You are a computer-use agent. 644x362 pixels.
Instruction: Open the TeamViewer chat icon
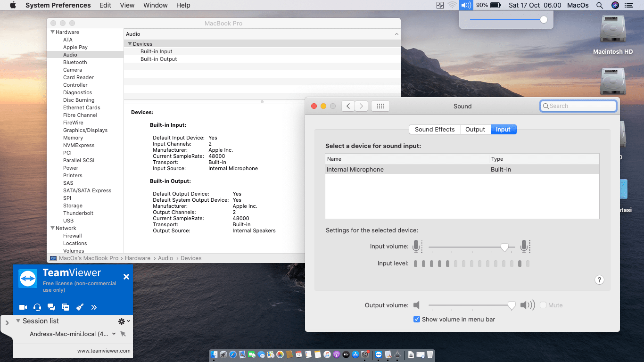(x=51, y=307)
